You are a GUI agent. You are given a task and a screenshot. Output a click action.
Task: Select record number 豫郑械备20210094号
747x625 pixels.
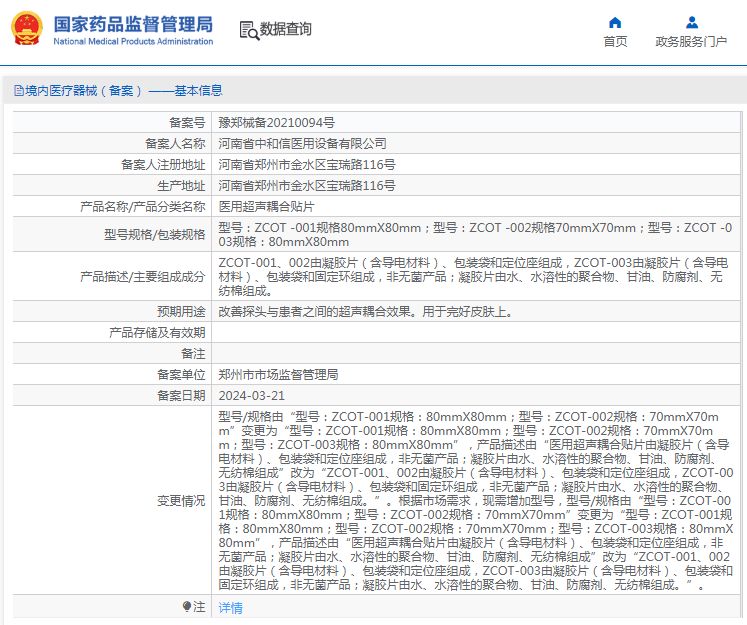coord(276,122)
